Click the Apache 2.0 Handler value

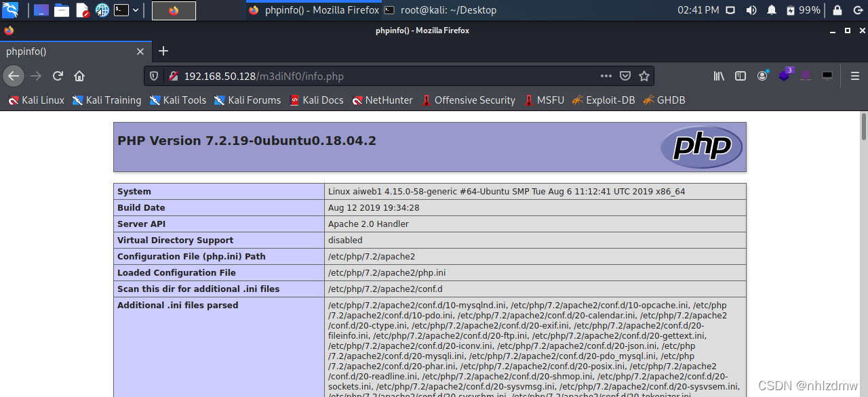tap(368, 224)
